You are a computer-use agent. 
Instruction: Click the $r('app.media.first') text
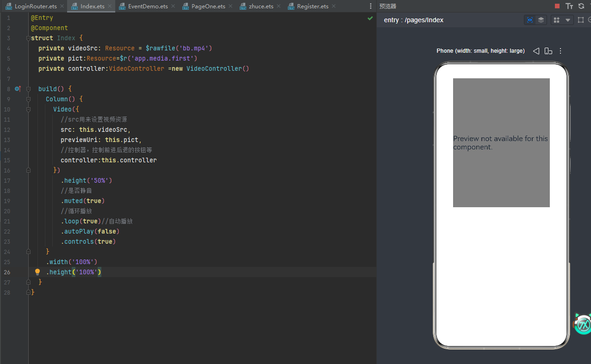(159, 58)
